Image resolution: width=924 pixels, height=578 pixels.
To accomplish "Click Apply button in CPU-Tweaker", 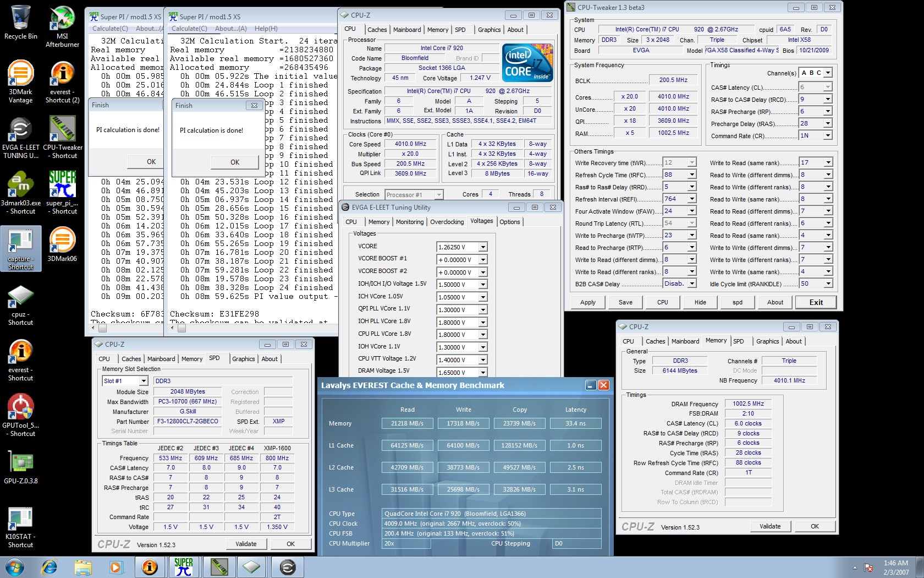I will pos(587,302).
